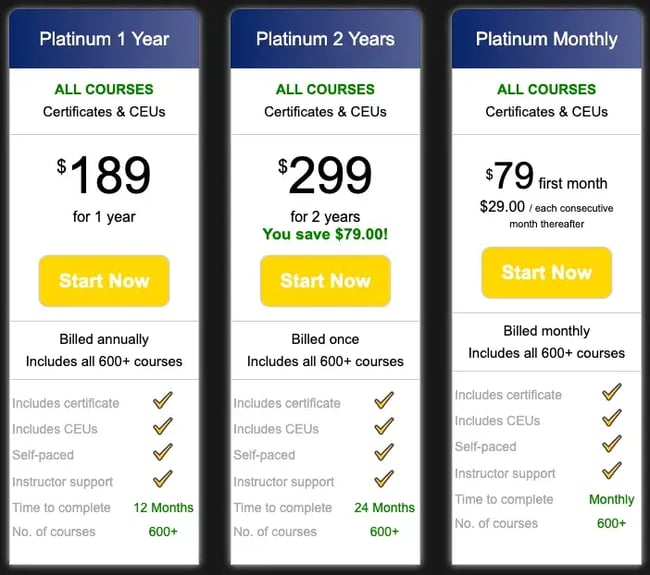The image size is (650, 575).
Task: Click the Self-paced checkmark in Platinum 2 Years
Action: click(384, 454)
